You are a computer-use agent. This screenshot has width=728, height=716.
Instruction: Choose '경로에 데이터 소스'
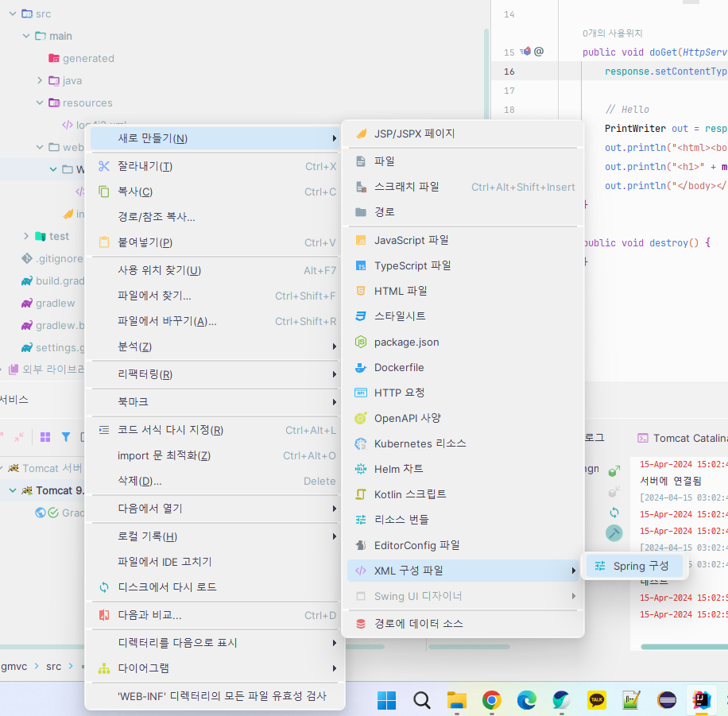click(x=463, y=624)
